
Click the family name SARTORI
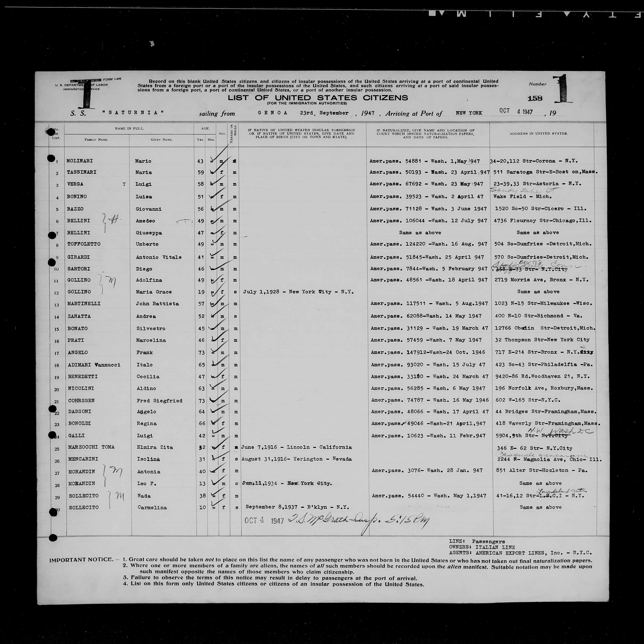pos(79,269)
